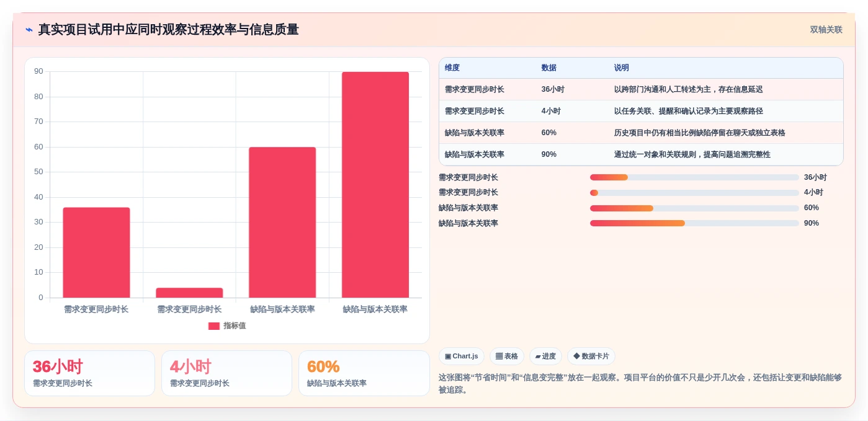This screenshot has width=868, height=421.
Task: Click the description 历史项目中仍有相当比例缺陷停留在聊天或独立表格
Action: click(700, 133)
